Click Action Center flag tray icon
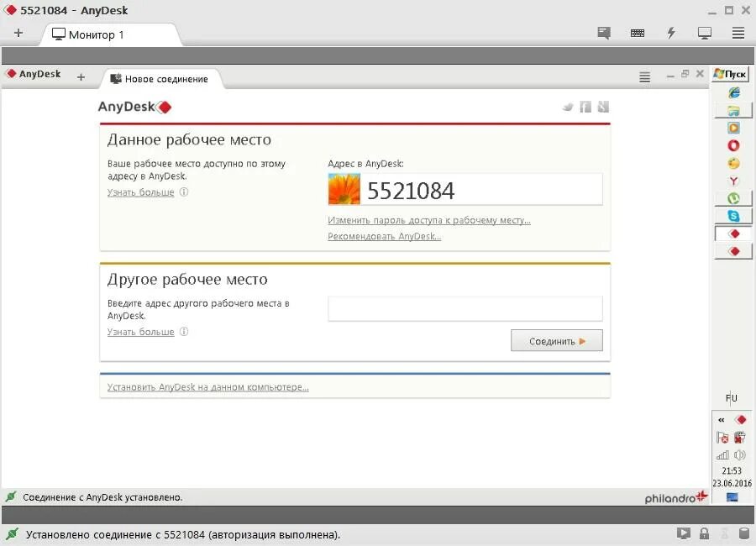756x546 pixels. click(722, 438)
